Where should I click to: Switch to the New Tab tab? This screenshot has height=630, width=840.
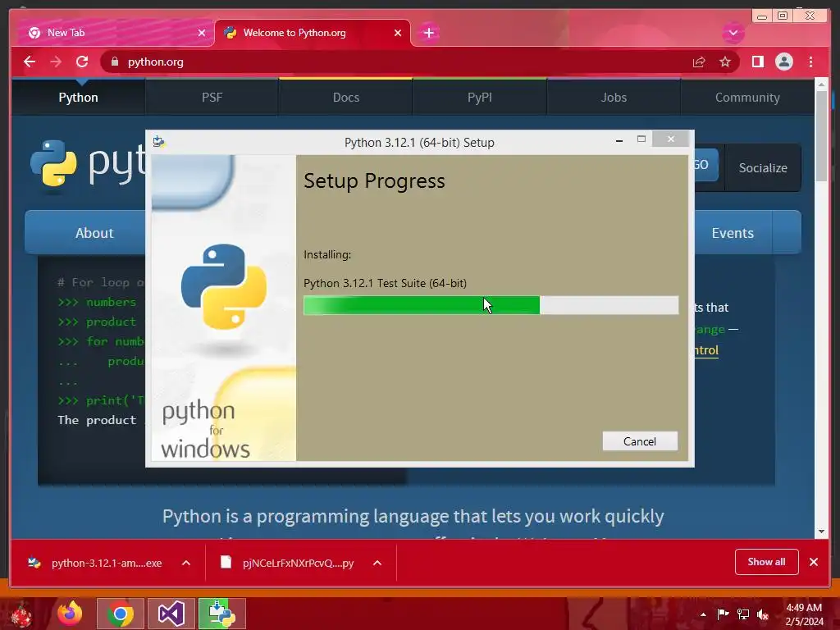(x=112, y=33)
